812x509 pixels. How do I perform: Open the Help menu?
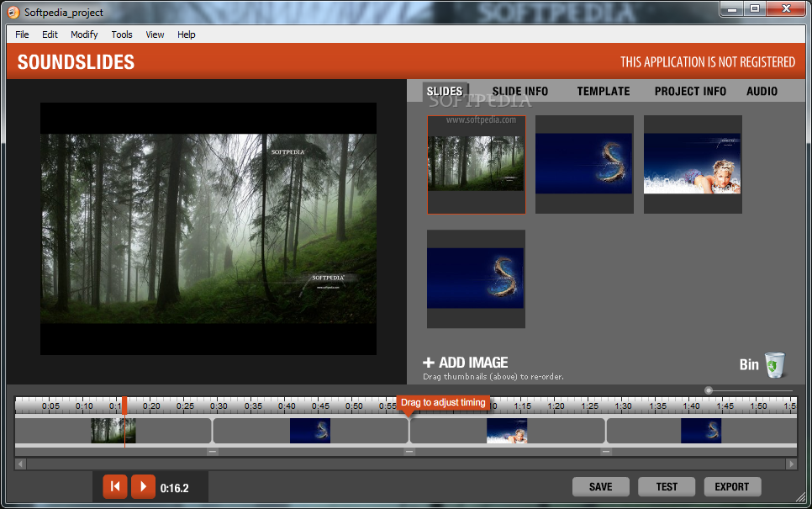187,34
